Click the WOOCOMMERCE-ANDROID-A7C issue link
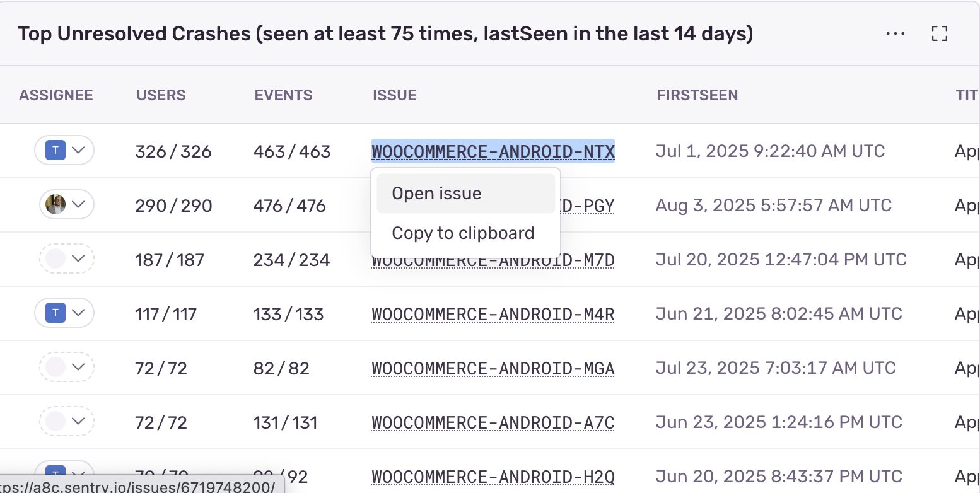This screenshot has width=980, height=493. (x=493, y=422)
